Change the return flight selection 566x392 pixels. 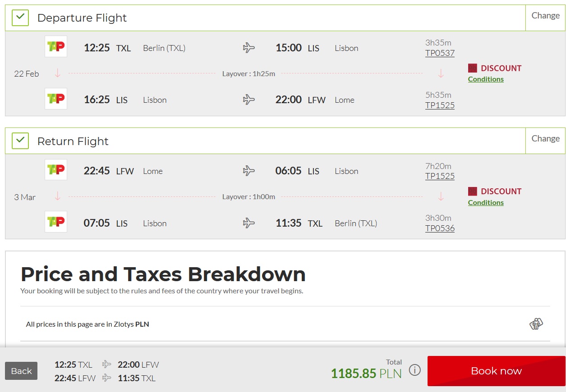pos(545,139)
